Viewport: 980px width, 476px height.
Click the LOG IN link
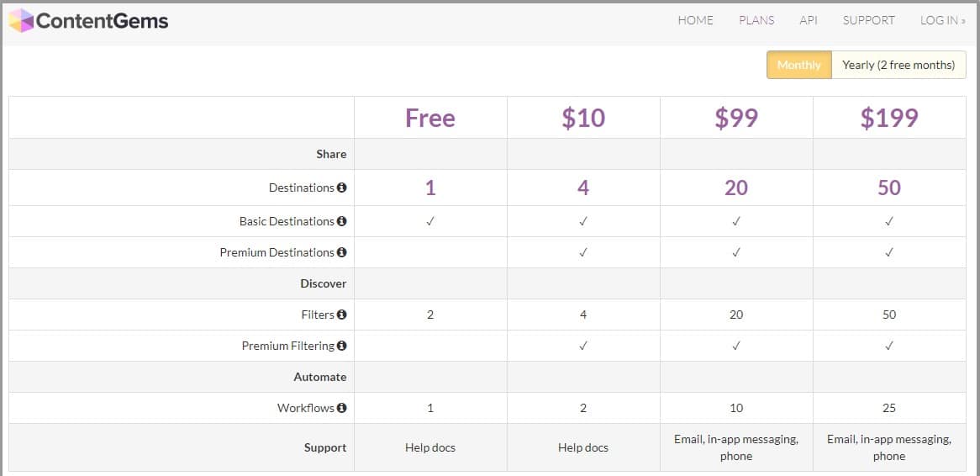942,21
